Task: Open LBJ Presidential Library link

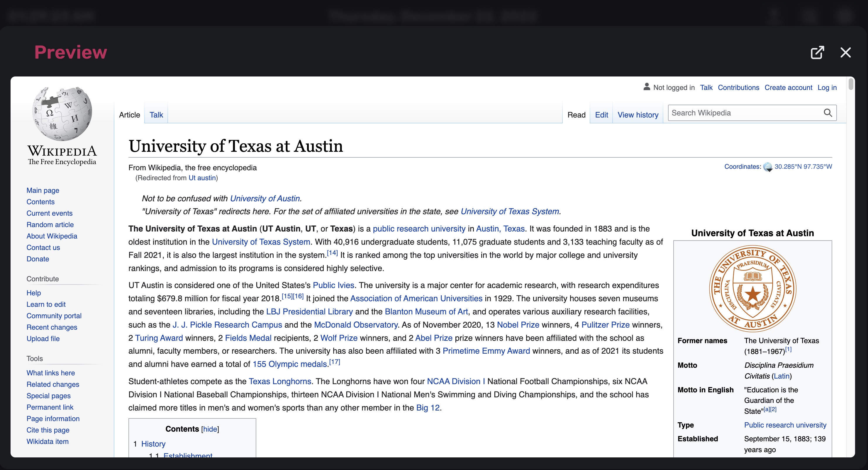Action: (309, 311)
